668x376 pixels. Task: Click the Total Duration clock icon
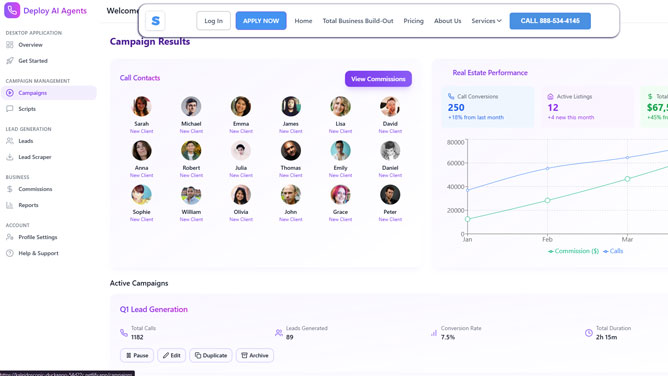pyautogui.click(x=589, y=333)
